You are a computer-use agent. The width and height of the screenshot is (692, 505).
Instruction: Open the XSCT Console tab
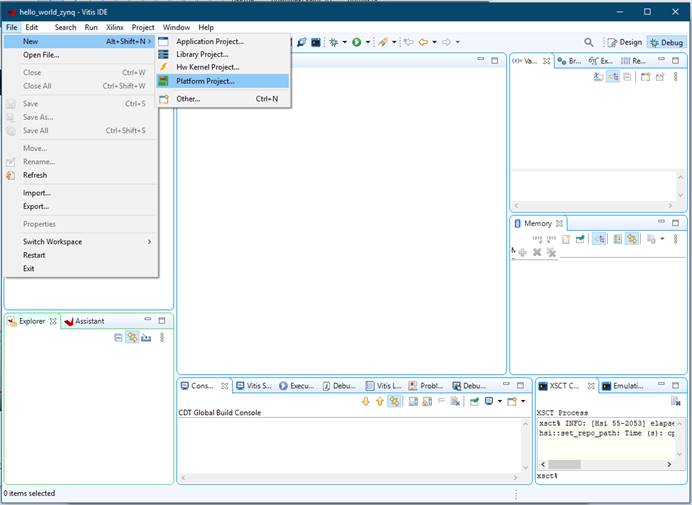(560, 385)
